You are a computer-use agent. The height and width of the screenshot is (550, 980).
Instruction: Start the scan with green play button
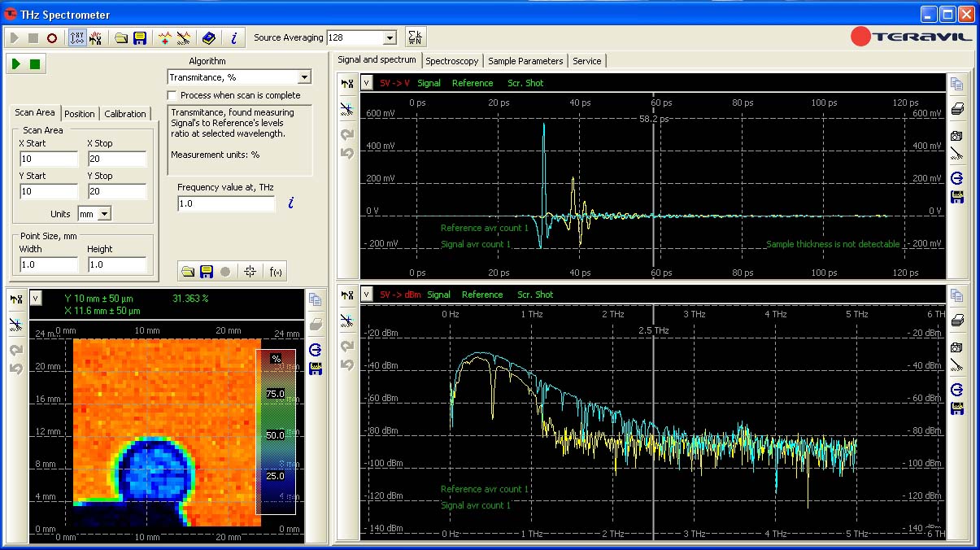click(x=16, y=63)
